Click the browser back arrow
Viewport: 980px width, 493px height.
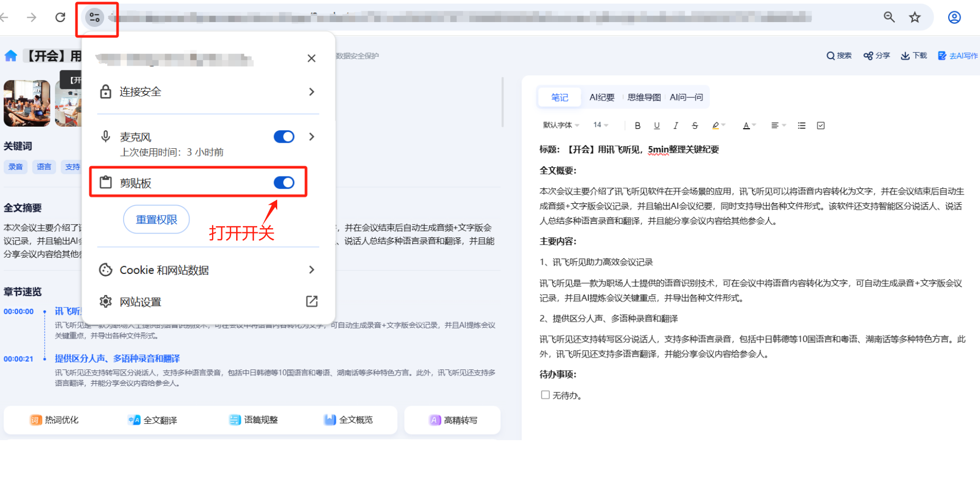(4, 17)
